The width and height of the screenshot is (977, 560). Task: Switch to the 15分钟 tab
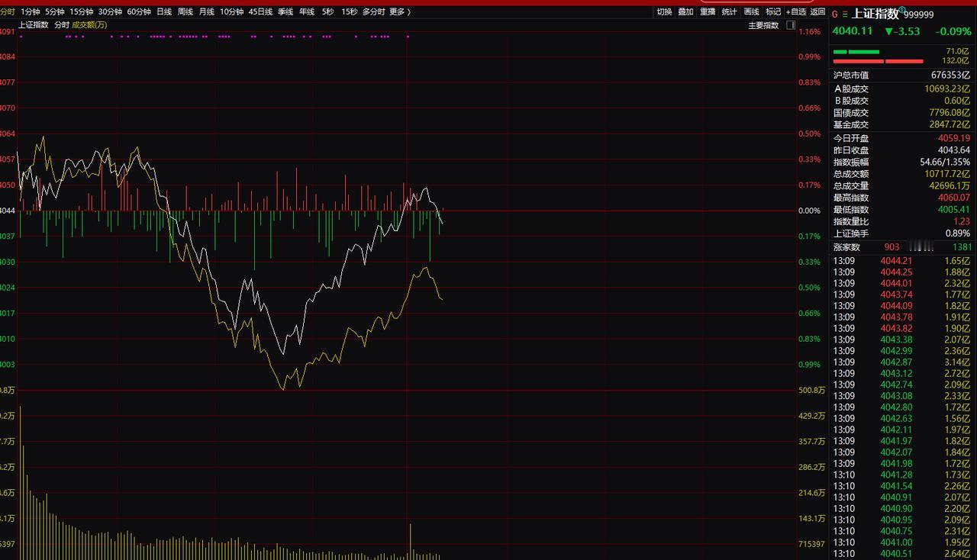pyautogui.click(x=82, y=11)
